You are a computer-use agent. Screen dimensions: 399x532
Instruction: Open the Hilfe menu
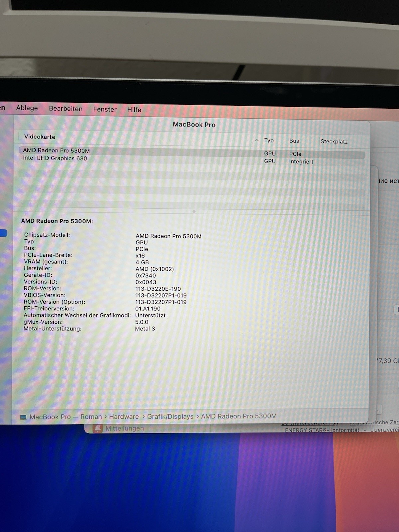pyautogui.click(x=134, y=110)
